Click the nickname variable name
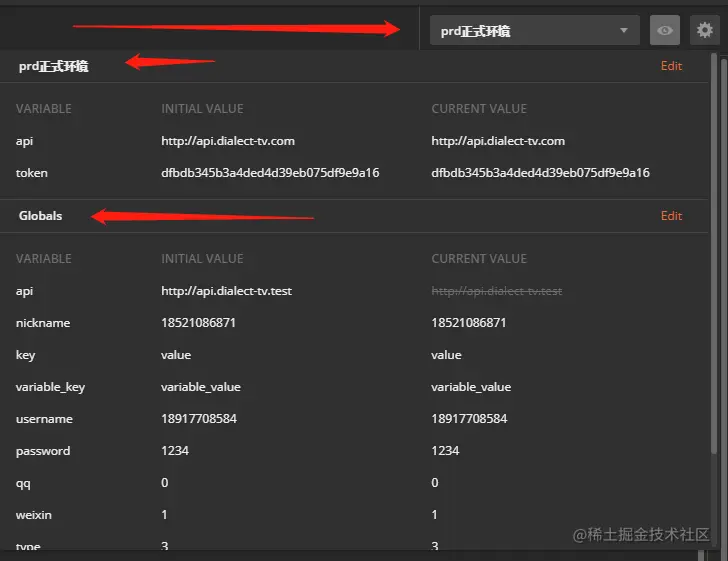The width and height of the screenshot is (728, 561). 43,323
